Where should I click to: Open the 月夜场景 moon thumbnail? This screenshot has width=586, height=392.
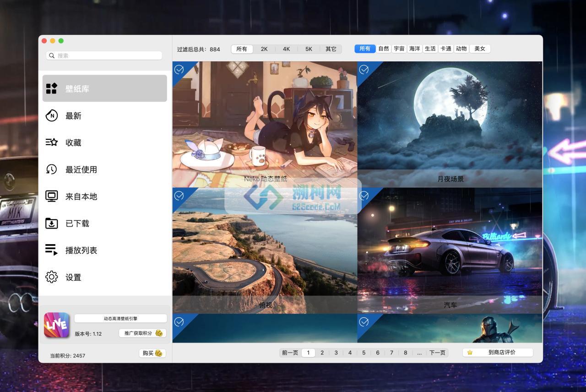coord(450,124)
